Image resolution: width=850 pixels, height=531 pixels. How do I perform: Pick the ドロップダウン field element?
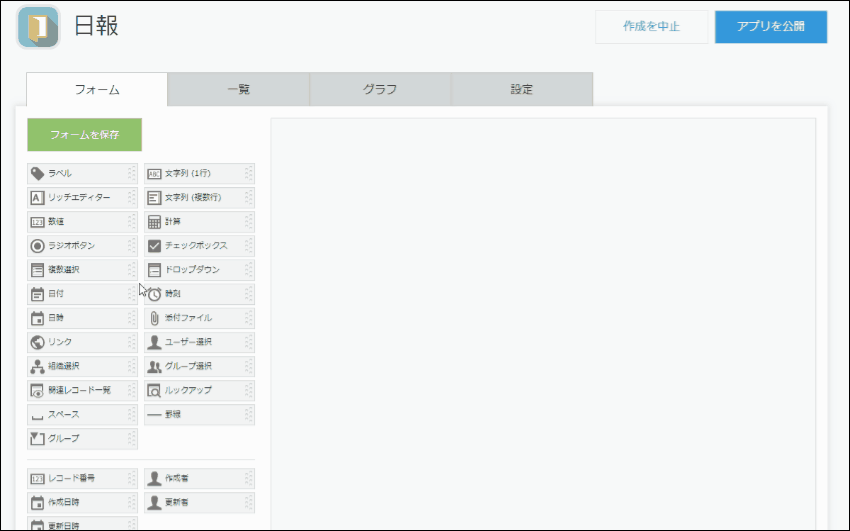tap(198, 270)
